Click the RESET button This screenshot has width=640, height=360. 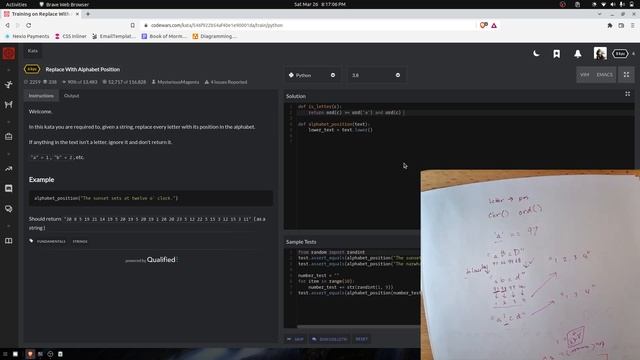361,339
